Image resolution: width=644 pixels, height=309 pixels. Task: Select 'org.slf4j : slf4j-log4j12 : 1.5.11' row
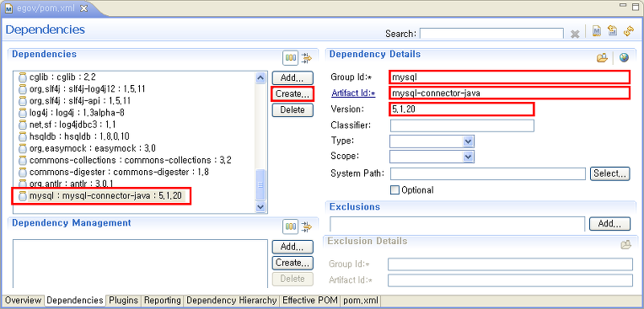pos(83,88)
